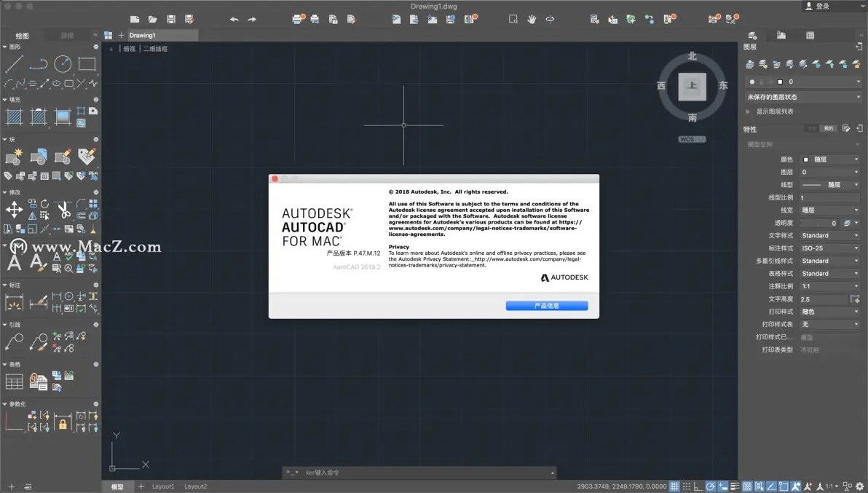Click the 俯视 view label
The width and height of the screenshot is (868, 493).
(129, 49)
